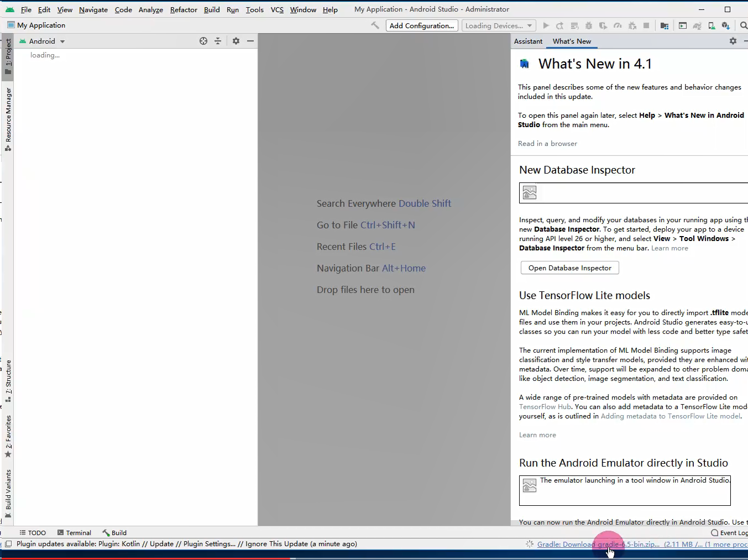
Task: Toggle the 7: Structure side tab
Action: tap(8, 381)
